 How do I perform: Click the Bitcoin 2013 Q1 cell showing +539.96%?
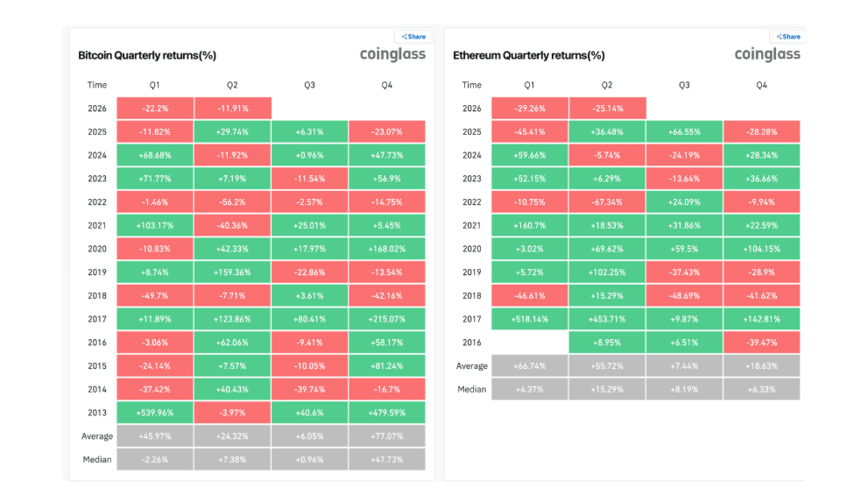(x=155, y=413)
